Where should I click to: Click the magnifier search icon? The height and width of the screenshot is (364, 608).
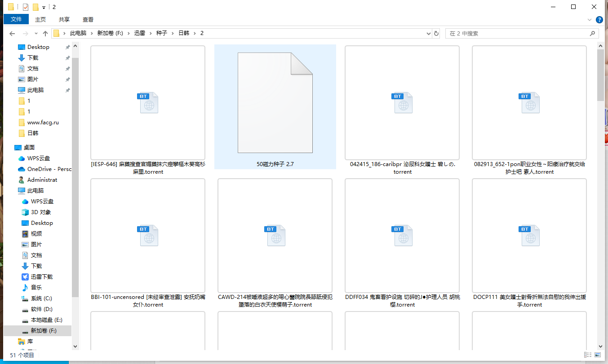coord(593,34)
